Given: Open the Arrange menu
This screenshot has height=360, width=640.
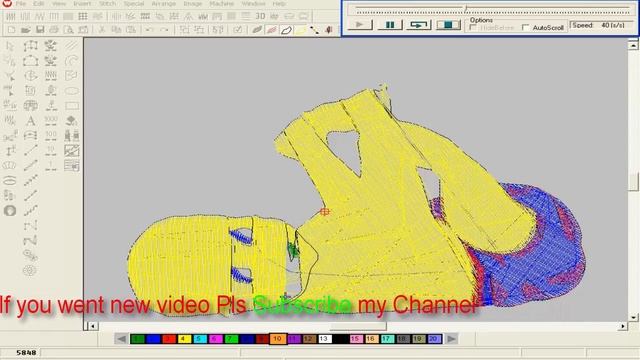Looking at the screenshot, I should tap(163, 4).
